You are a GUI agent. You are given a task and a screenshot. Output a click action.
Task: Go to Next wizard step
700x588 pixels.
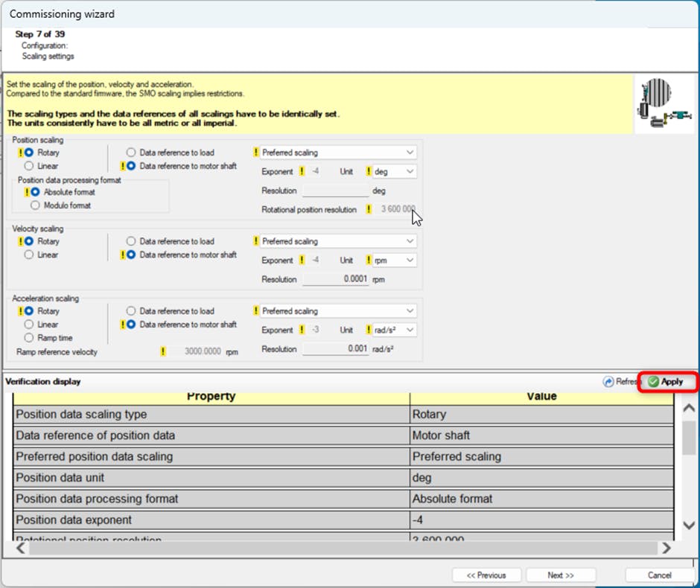pyautogui.click(x=560, y=575)
